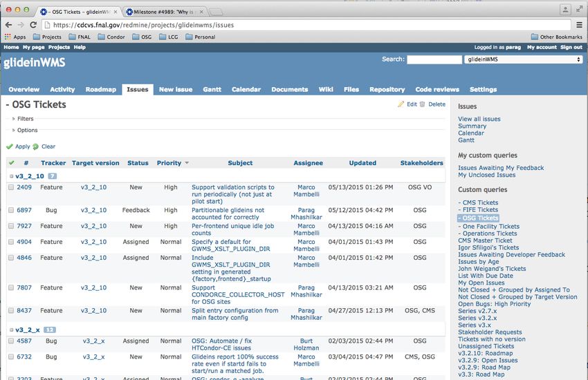This screenshot has width=588, height=380.
Task: Select checkbox for issue 6732
Action: click(11, 357)
